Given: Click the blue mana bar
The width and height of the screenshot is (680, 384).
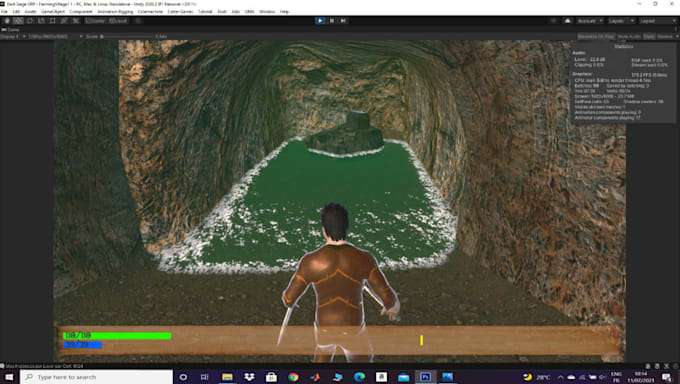Looking at the screenshot, I should click(82, 345).
